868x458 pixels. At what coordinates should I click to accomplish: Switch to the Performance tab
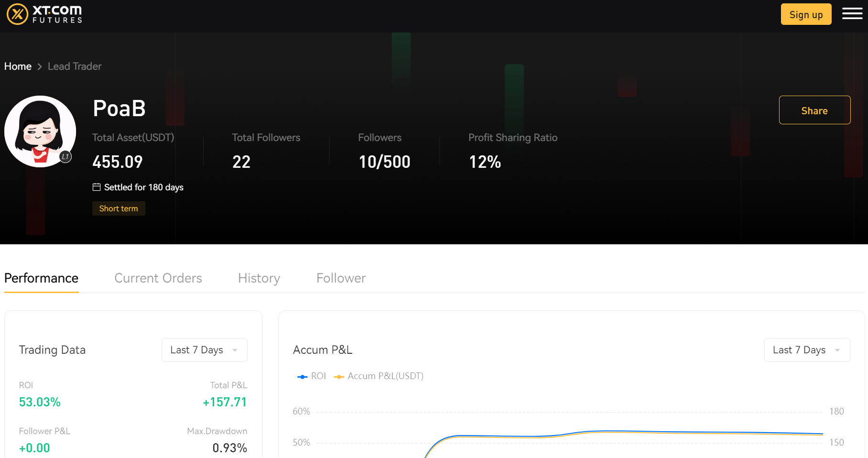coord(41,278)
